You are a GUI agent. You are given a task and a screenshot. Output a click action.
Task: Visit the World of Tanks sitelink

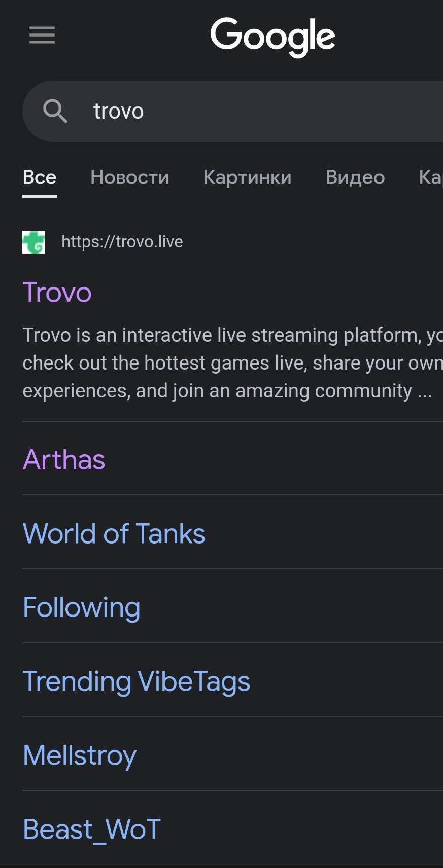[114, 534]
